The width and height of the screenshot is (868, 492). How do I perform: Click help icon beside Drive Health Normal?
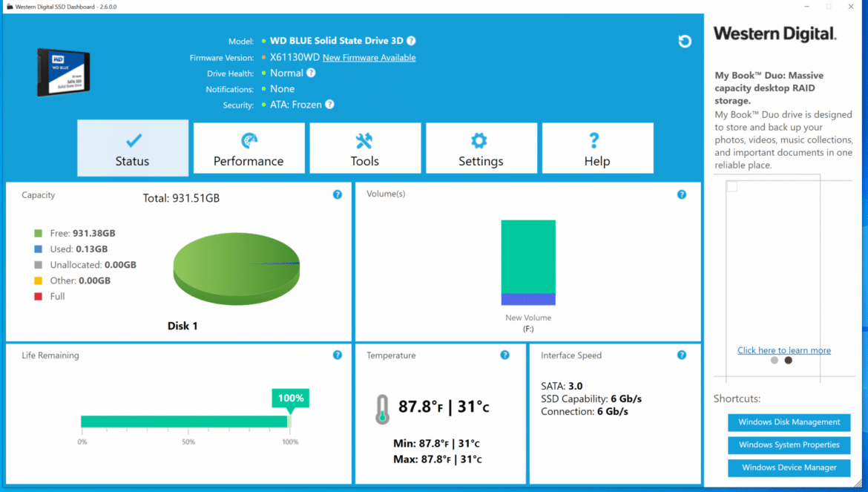pos(311,73)
